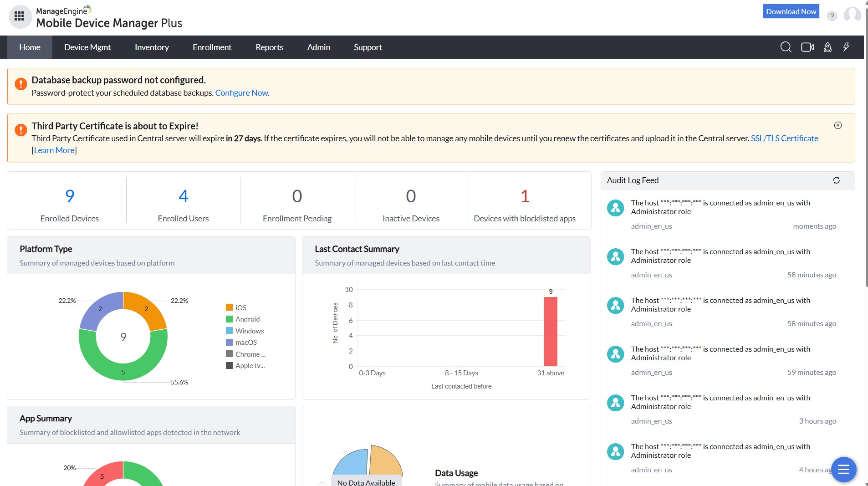
Task: Open the apps grid launcher icon
Action: point(19,16)
